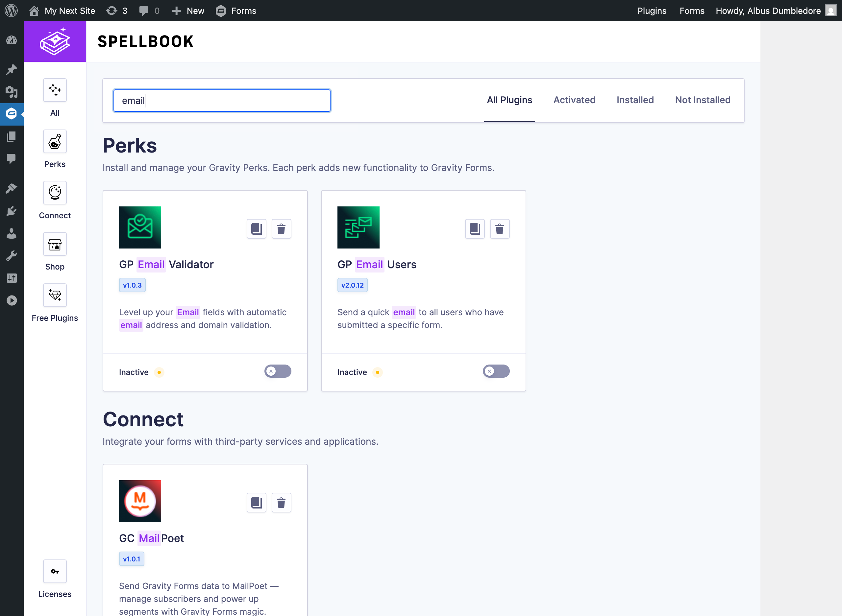Open the New content menu
This screenshot has height=616, width=842.
click(188, 11)
